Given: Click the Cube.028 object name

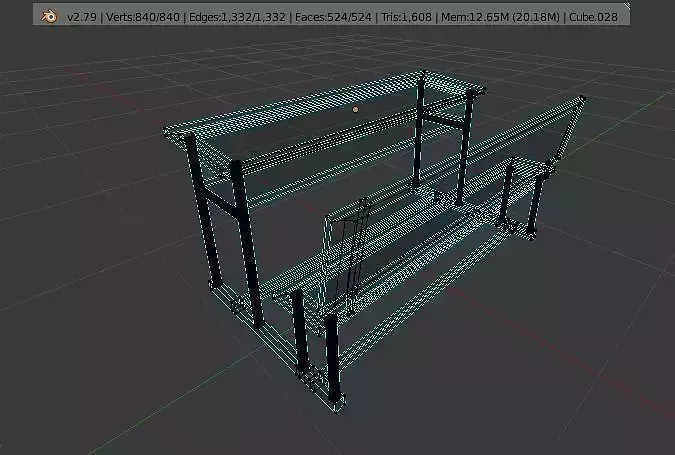Looking at the screenshot, I should click(593, 17).
